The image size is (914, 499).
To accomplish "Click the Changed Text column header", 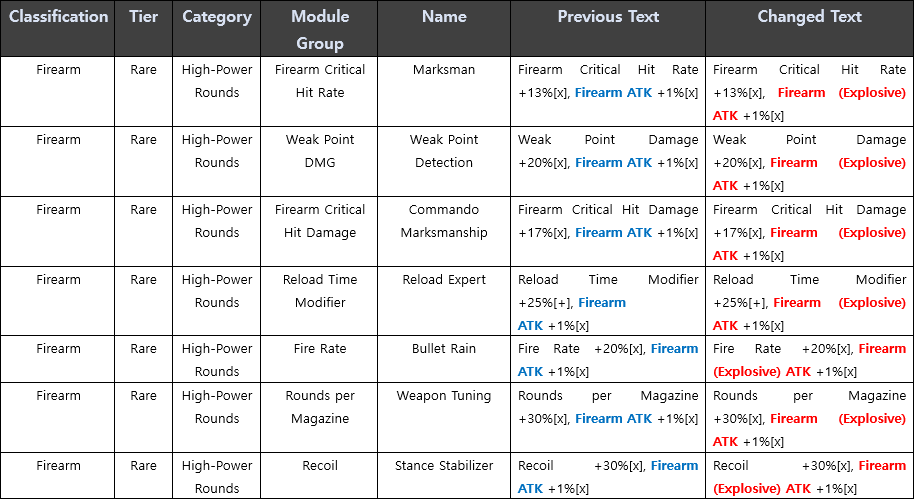I will click(x=808, y=17).
